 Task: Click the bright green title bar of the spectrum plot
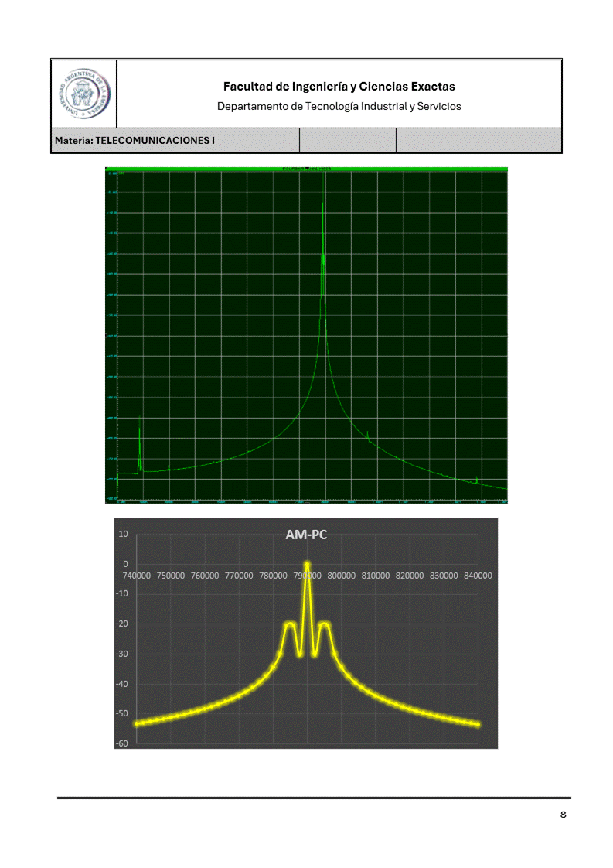[306, 169]
